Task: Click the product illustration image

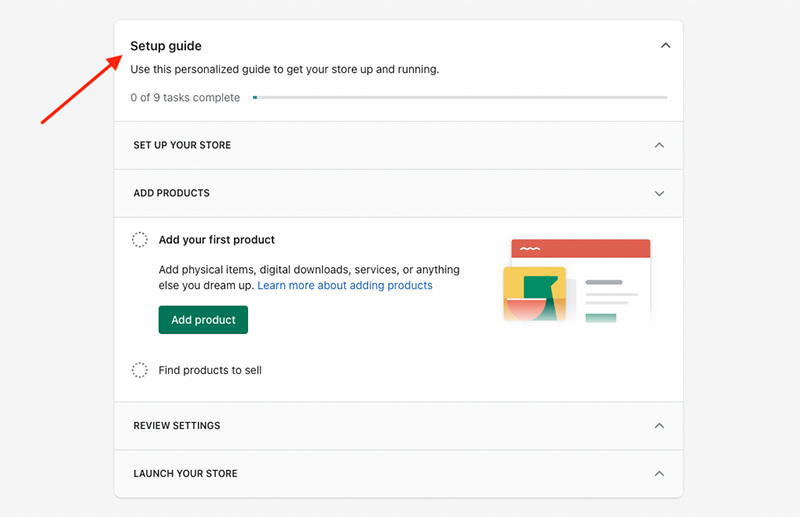Action: 577,280
